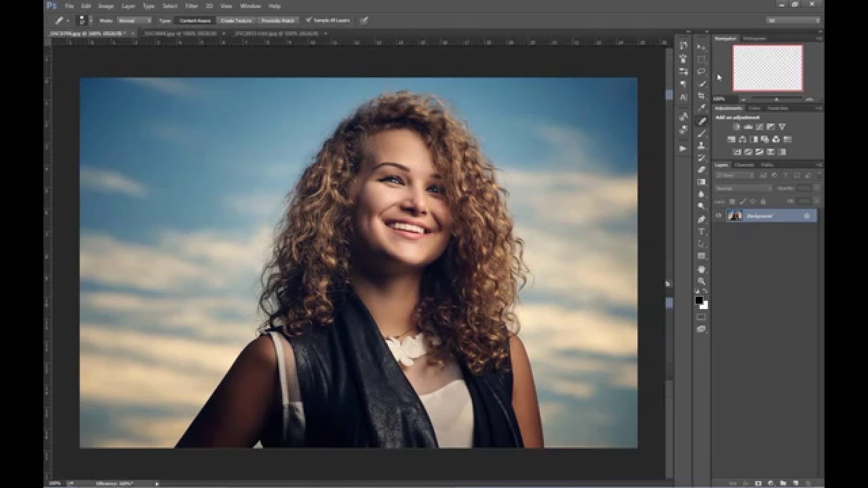This screenshot has height=488, width=868.
Task: Select the Eraser tool
Action: click(x=702, y=170)
